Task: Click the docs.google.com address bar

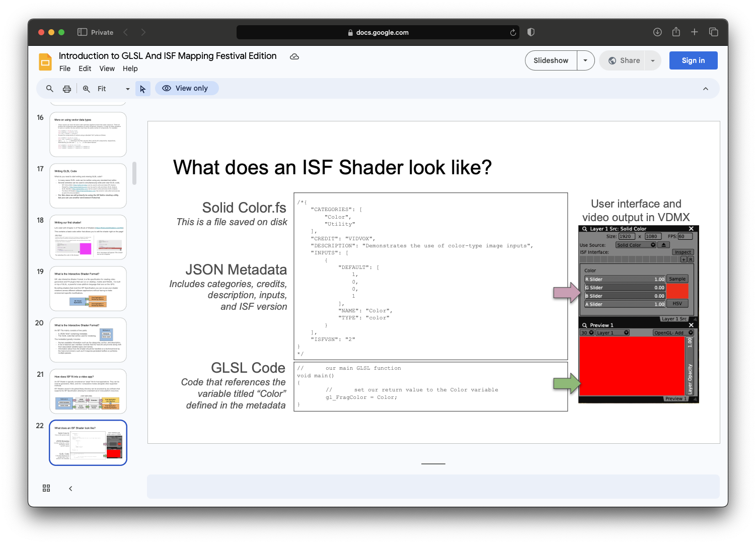Action: pyautogui.click(x=379, y=32)
